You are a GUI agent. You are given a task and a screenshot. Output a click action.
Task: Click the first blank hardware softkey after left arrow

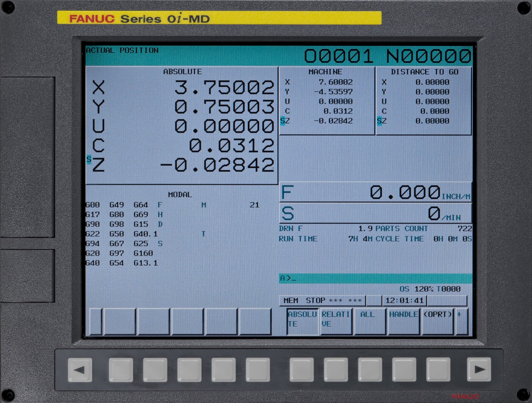[121, 369]
